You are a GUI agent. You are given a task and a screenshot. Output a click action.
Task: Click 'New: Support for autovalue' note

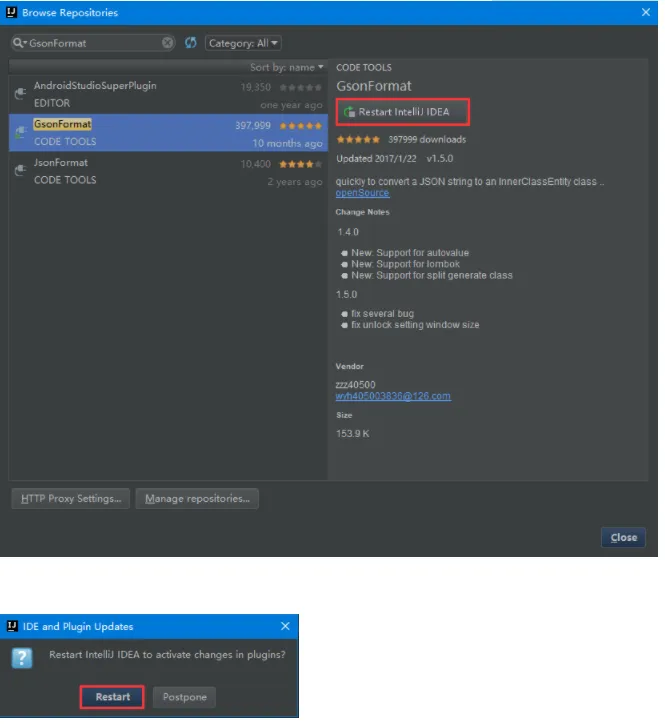pyautogui.click(x=410, y=253)
